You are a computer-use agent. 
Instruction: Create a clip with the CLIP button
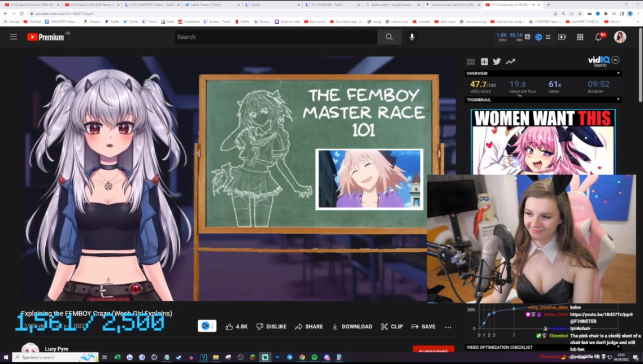(x=392, y=326)
